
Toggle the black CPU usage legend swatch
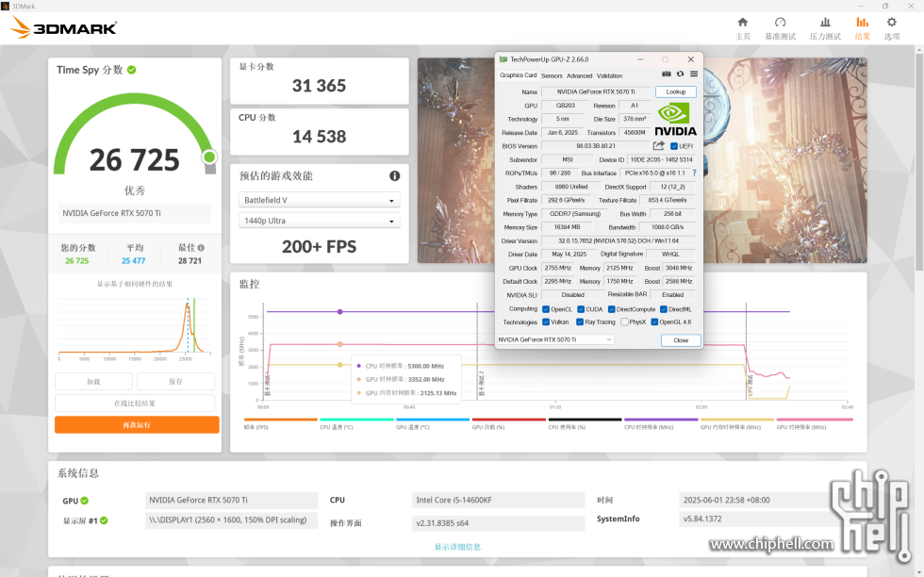[585, 420]
